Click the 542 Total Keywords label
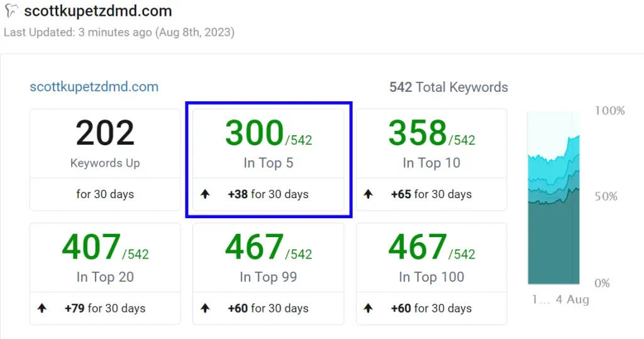Viewport: 644px width, 339px height. pyautogui.click(x=448, y=87)
